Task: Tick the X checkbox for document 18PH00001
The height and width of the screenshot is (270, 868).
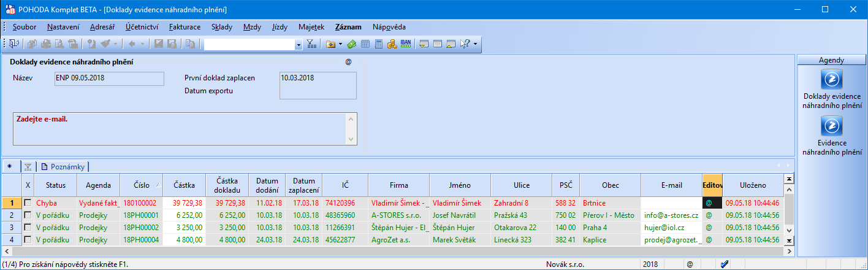Action: (x=28, y=215)
